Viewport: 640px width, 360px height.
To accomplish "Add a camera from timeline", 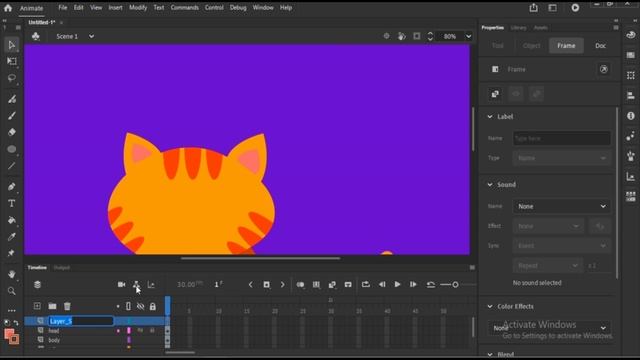I will pos(122,284).
